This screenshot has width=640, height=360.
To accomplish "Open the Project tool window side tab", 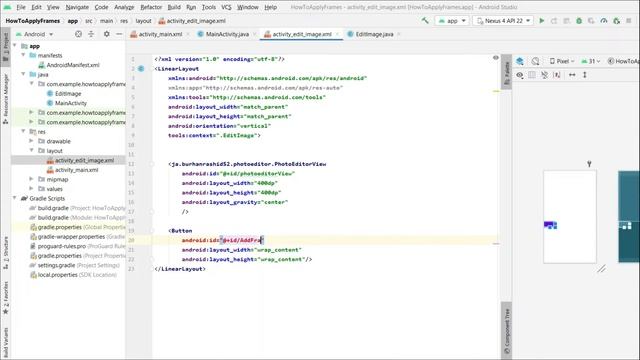I will click(x=6, y=47).
